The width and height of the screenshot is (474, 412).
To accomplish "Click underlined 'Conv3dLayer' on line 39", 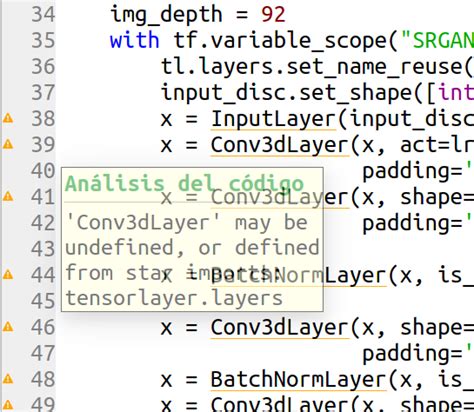I will 280,145.
